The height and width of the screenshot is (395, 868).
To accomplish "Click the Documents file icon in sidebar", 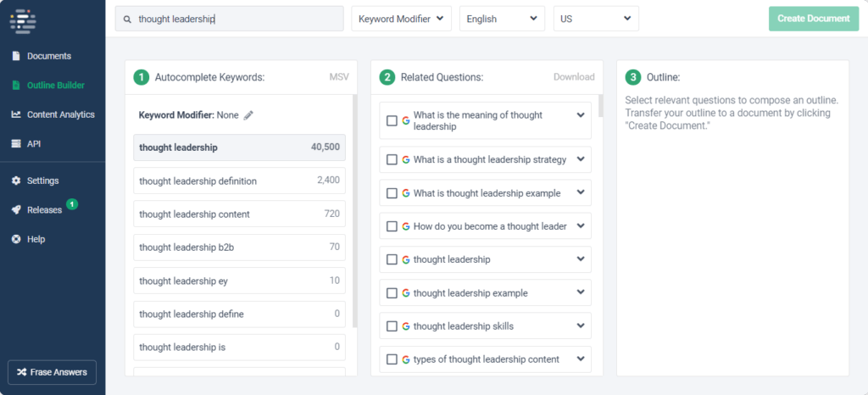I will tap(15, 56).
